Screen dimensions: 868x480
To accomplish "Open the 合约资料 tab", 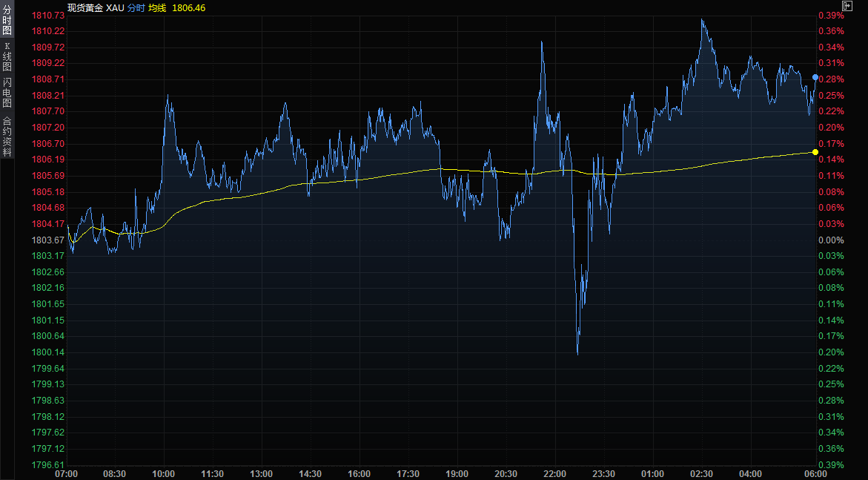I will pyautogui.click(x=7, y=137).
